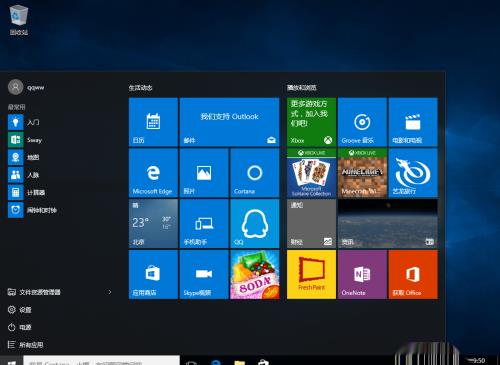Image resolution: width=500 pixels, height=365 pixels.
Task: Open the 日历 calendar tile
Action: click(153, 122)
